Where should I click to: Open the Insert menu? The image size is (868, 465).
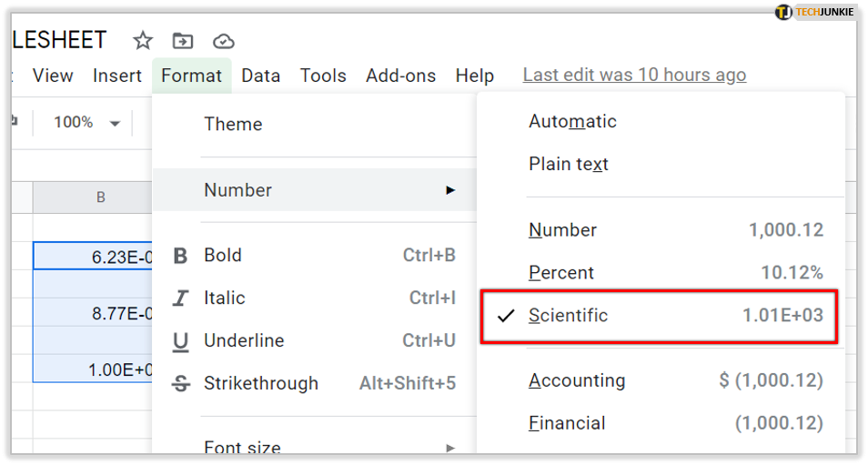[x=117, y=76]
